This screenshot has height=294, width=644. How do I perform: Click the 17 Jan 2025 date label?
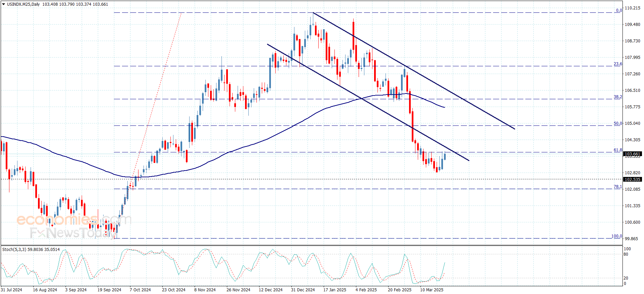335,290
